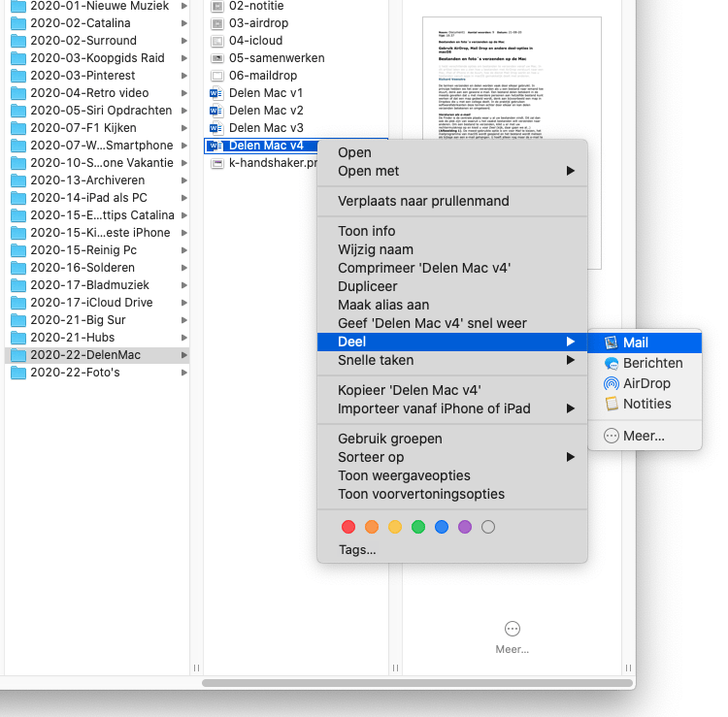Apply the red tag color
This screenshot has width=728, height=717.
coord(348,527)
